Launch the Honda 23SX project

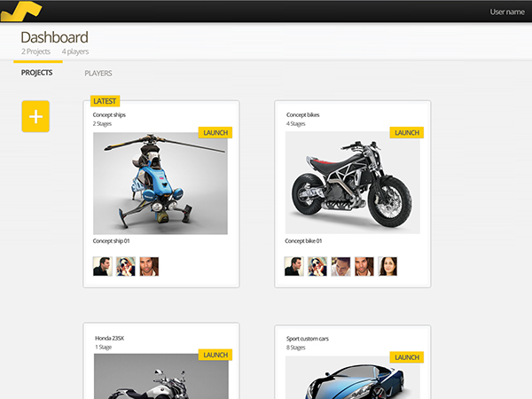pos(215,355)
